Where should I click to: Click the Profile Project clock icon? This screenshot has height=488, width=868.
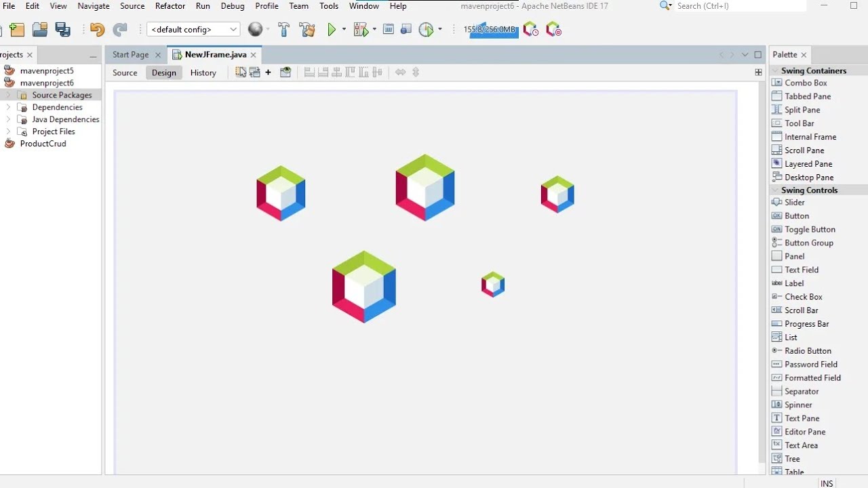point(426,30)
